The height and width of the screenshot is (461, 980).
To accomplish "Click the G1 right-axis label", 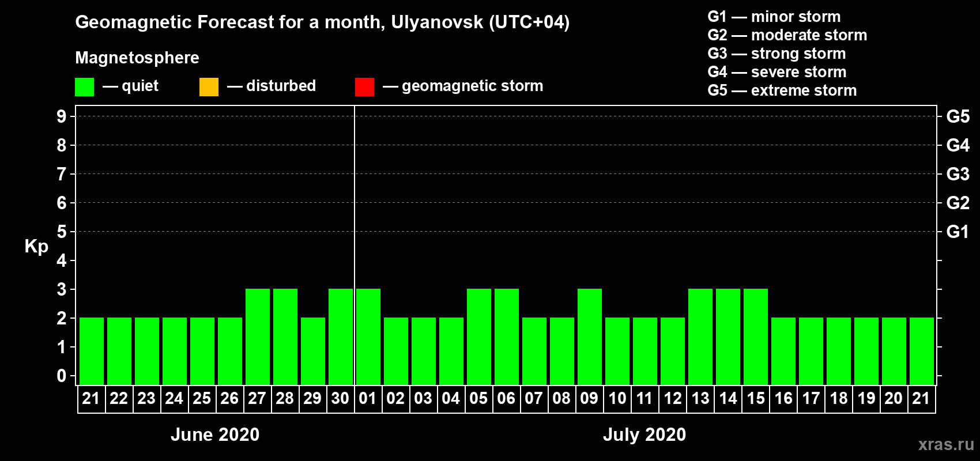I will tap(958, 232).
